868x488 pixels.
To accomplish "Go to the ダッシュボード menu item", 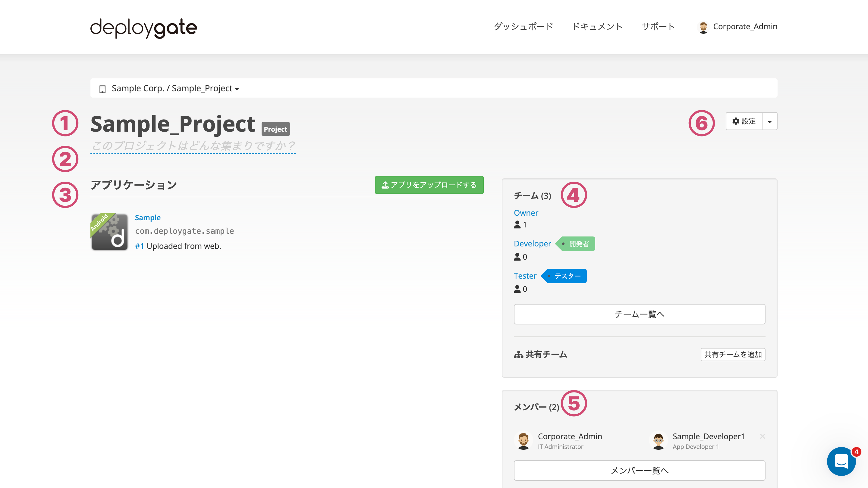I will point(523,27).
